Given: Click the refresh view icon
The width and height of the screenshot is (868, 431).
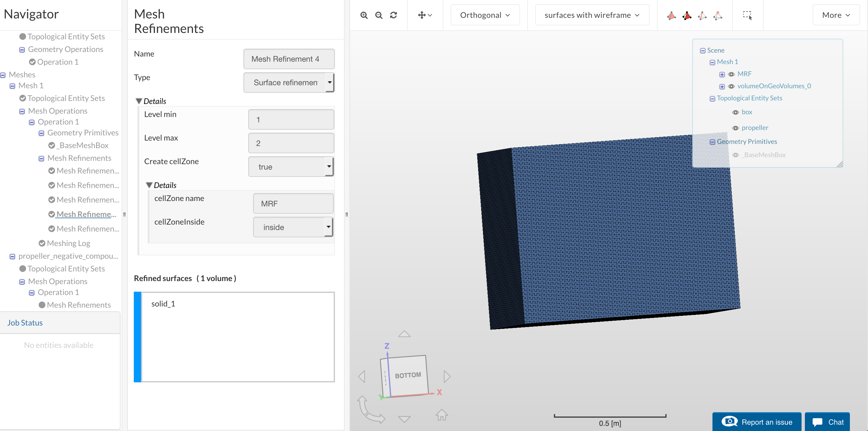Looking at the screenshot, I should 394,15.
